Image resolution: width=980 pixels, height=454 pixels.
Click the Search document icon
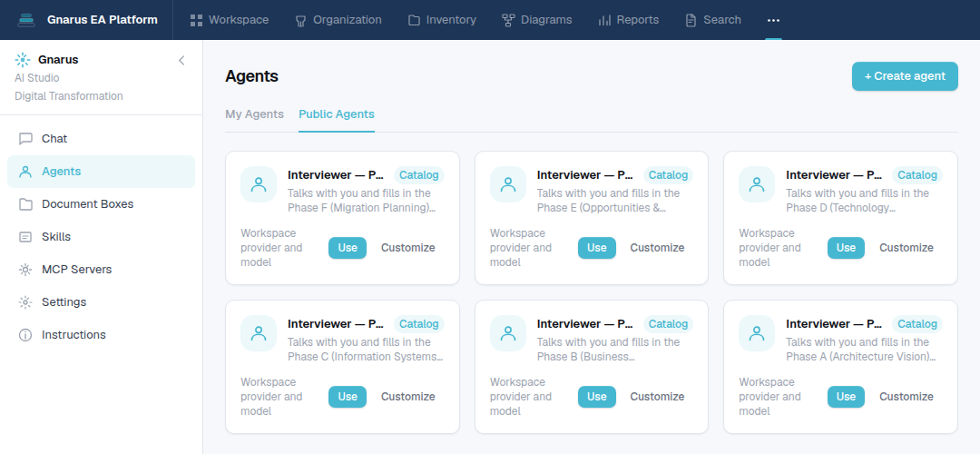click(x=691, y=20)
